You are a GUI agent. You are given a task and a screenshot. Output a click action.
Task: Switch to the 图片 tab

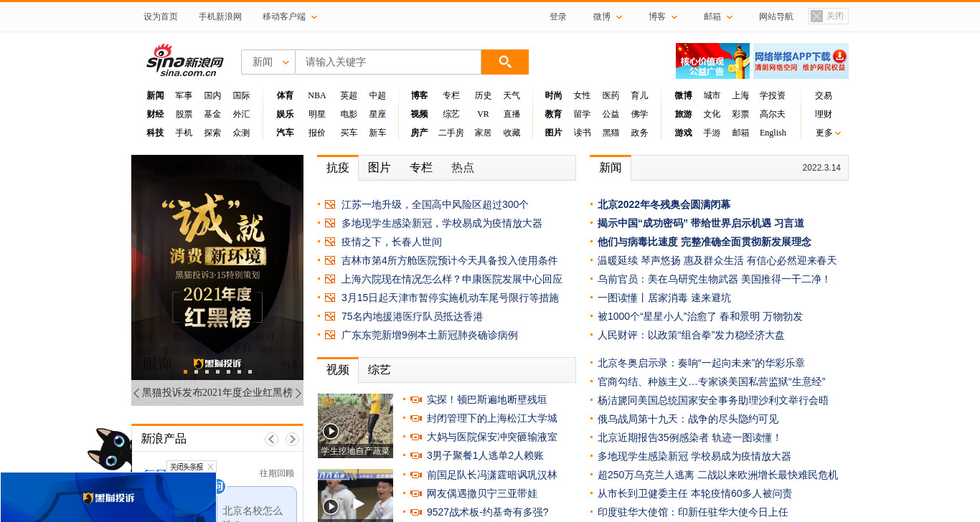[x=380, y=168]
